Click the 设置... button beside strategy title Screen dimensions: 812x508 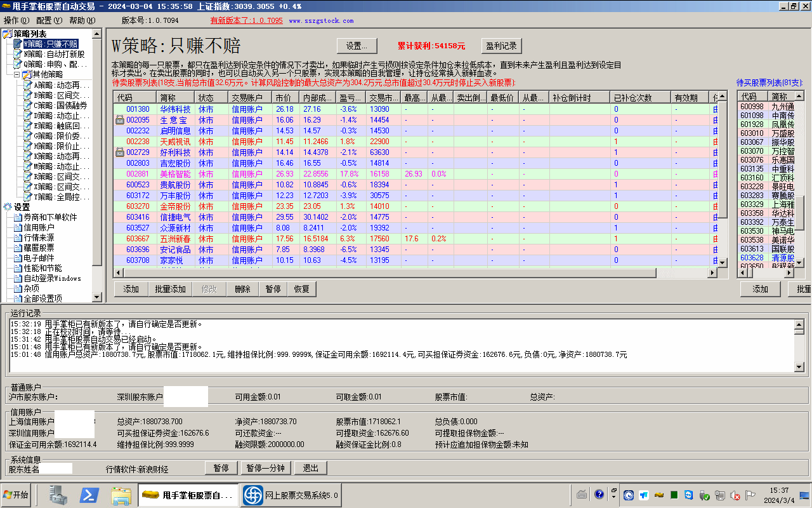(x=357, y=46)
